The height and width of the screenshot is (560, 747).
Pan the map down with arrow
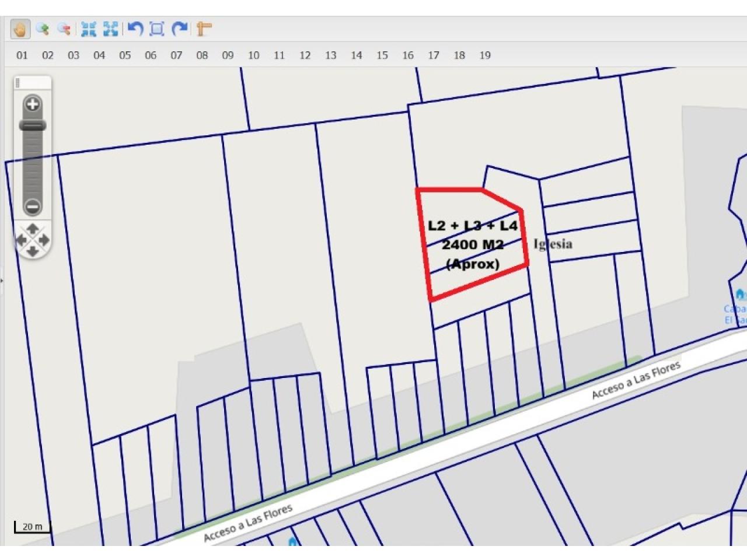click(x=33, y=251)
